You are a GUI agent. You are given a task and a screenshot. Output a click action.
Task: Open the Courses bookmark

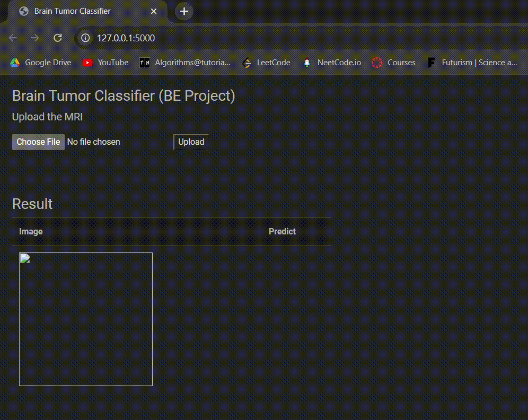click(394, 63)
